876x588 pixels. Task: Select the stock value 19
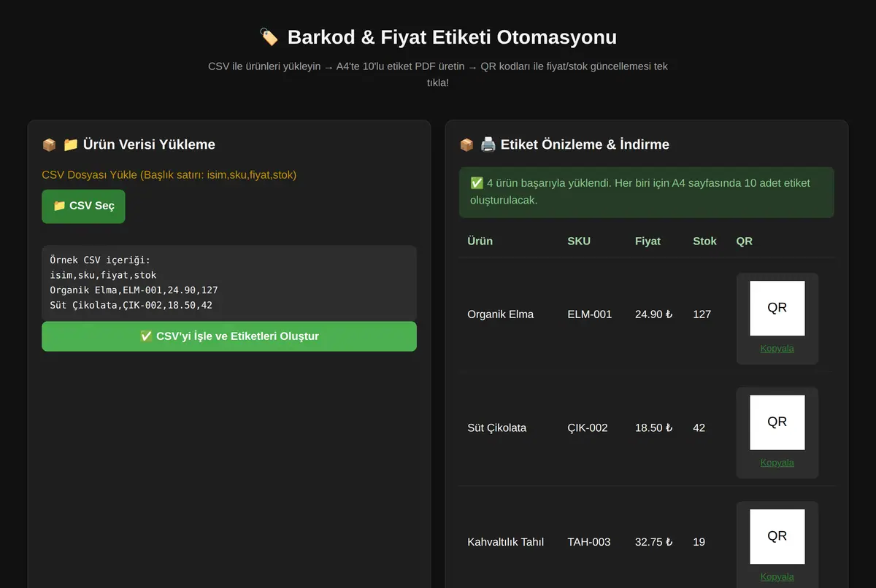(699, 542)
